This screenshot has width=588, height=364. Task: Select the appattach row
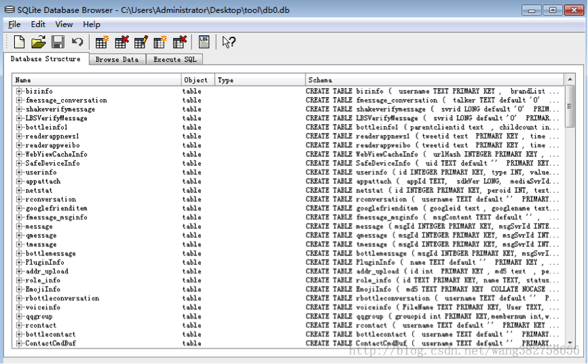pos(288,181)
